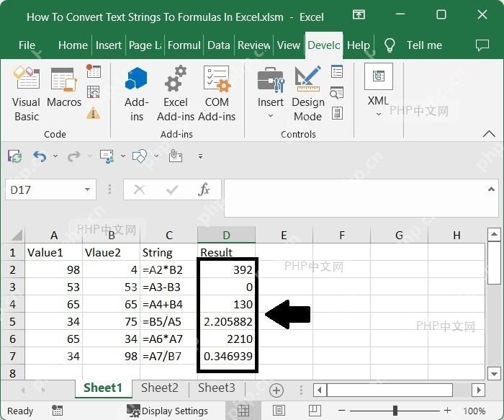Open Macro Security warning icon

click(x=93, y=113)
